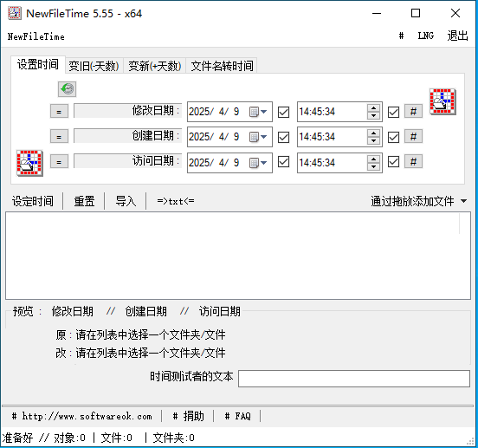Screen dimensions: 478x448
Task: Click the 时间测试者的文本 input field
Action: pos(354,379)
